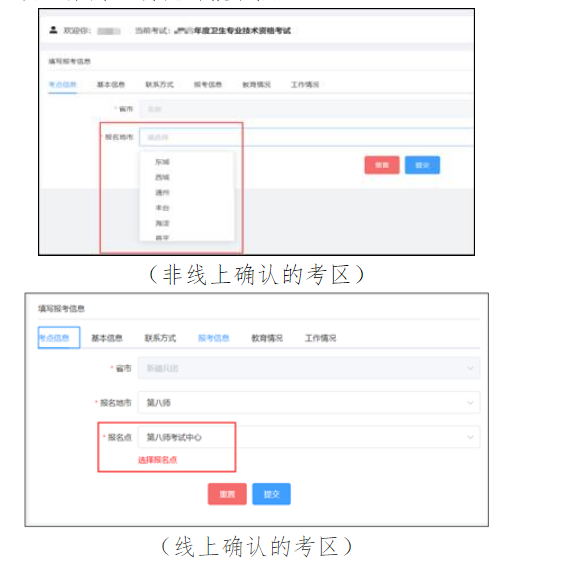Click the red 重置 button beside district dropdown

(x=382, y=165)
